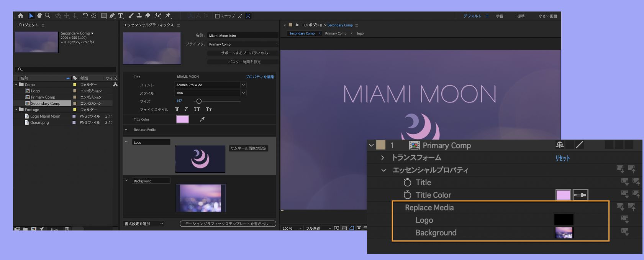Toggle the lock icon on the composition tab
This screenshot has width=644, height=260.
pos(297,25)
